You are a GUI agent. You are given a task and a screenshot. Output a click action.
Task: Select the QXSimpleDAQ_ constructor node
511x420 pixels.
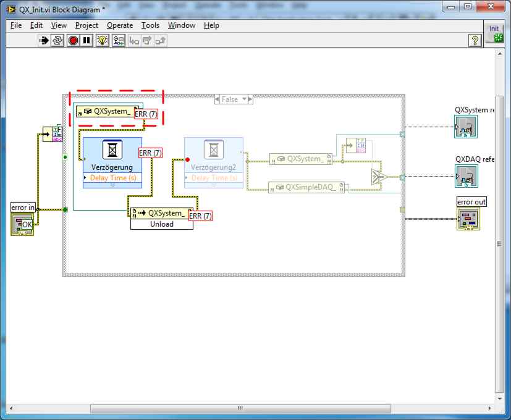click(306, 187)
